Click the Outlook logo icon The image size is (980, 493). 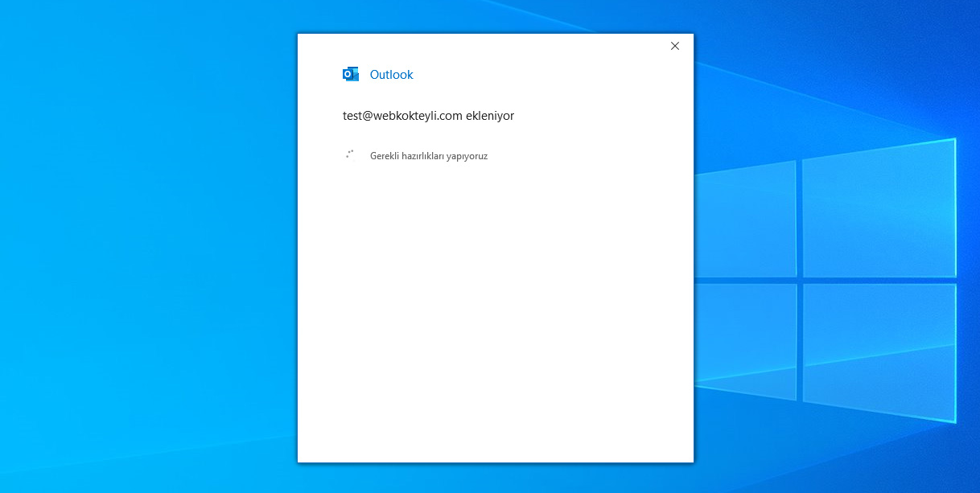click(351, 74)
